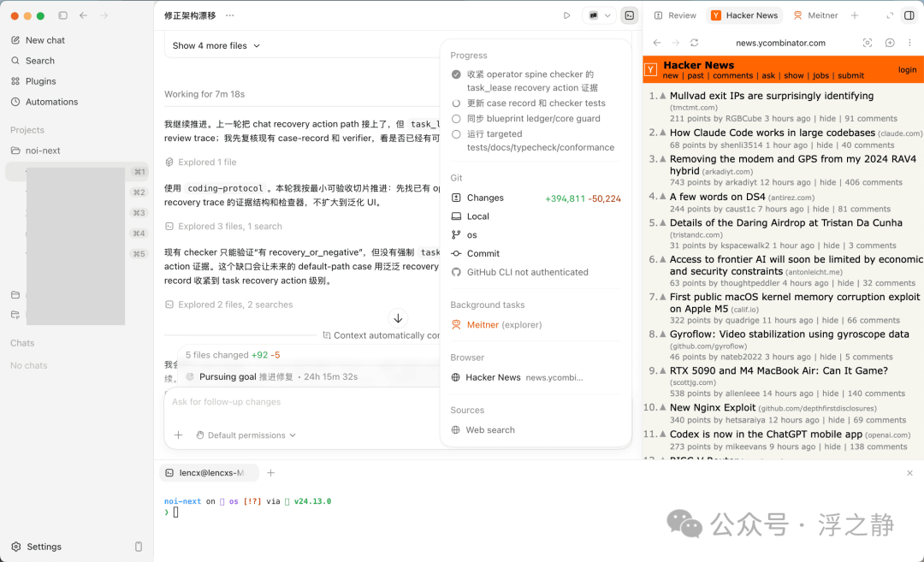Add a new terminal tab
The width and height of the screenshot is (924, 562).
click(x=271, y=472)
